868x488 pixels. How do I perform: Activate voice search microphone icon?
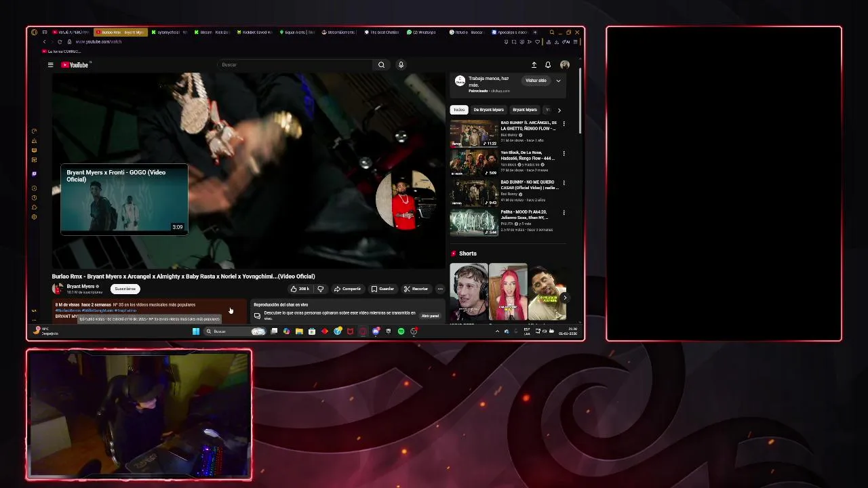pos(401,65)
